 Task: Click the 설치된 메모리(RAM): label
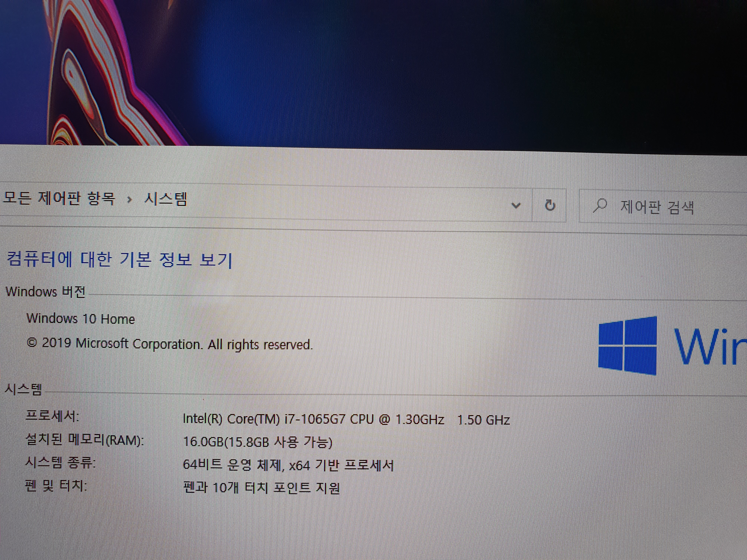(85, 440)
